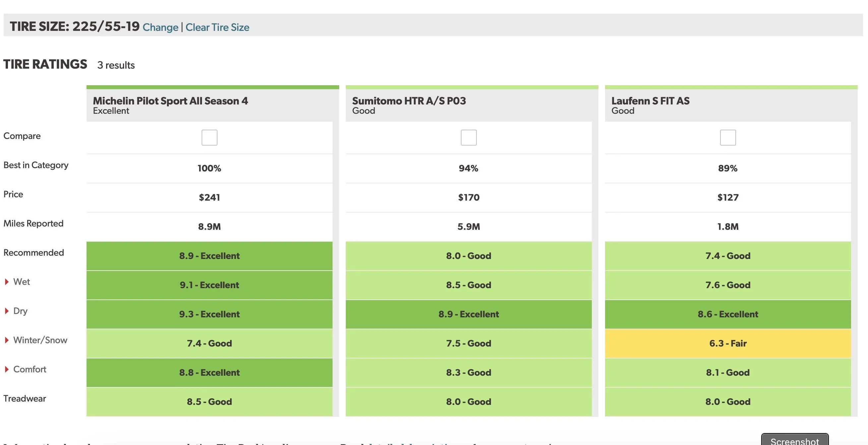Click the TIRE SIZE: 225/55-19 heading

pyautogui.click(x=75, y=26)
